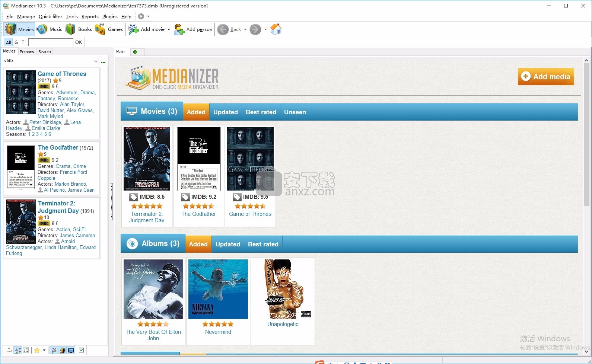592x364 pixels.
Task: Click the Medianizer logo
Action: [x=172, y=78]
